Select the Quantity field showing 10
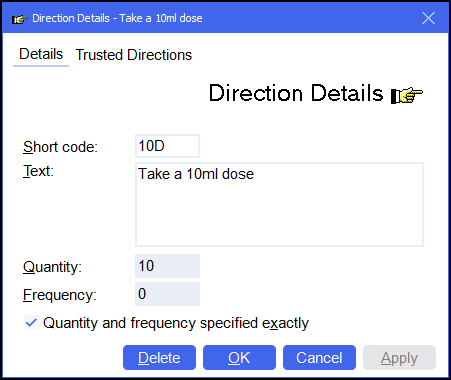Screen dimensions: 451x380 pos(167,266)
